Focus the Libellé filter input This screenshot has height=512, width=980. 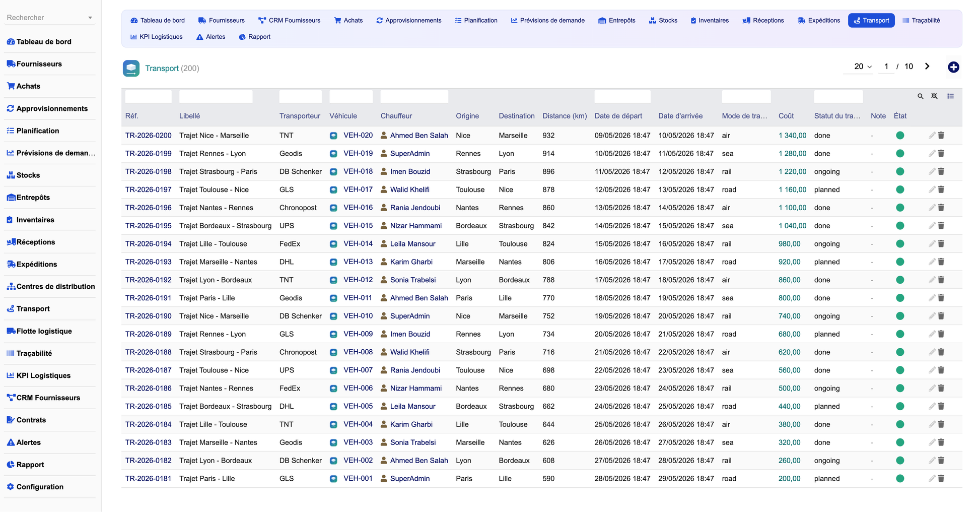[x=216, y=96]
